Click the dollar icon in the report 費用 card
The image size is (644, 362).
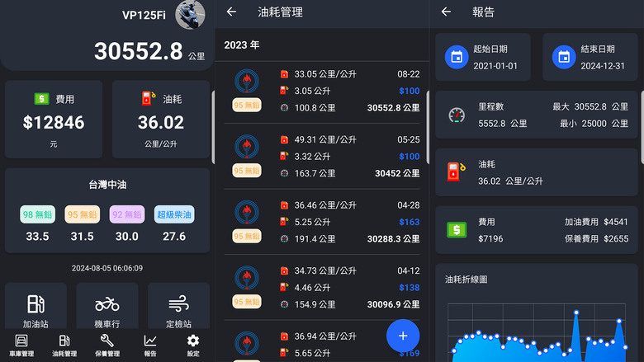click(x=457, y=230)
